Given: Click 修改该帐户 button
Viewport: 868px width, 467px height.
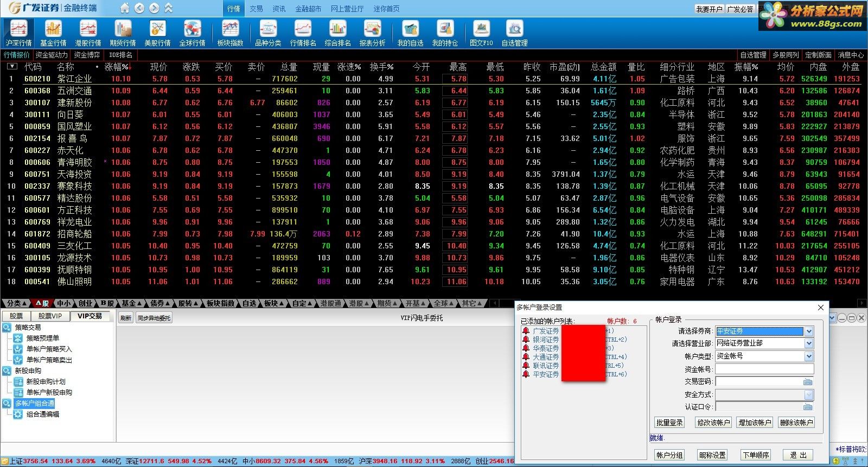Looking at the screenshot, I should [x=713, y=423].
